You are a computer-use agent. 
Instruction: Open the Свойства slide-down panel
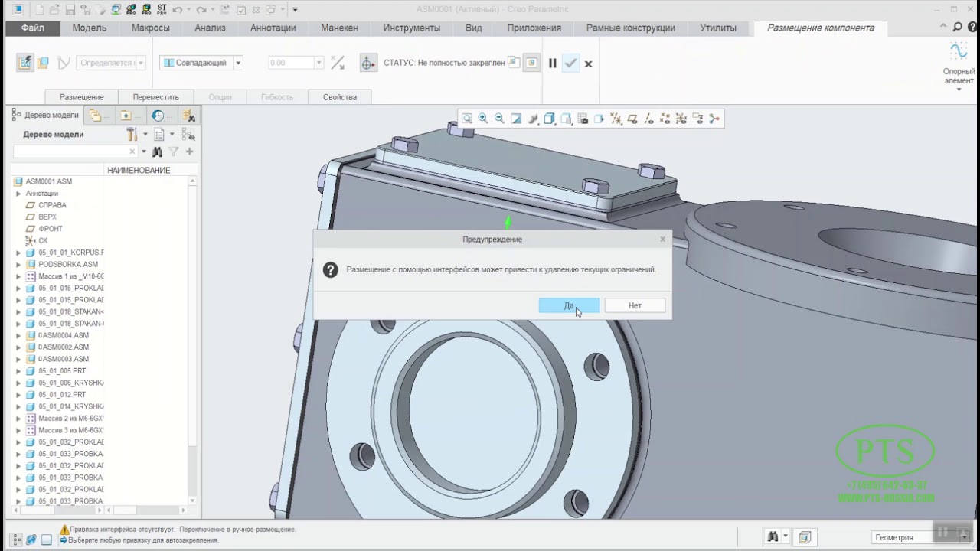pos(340,97)
